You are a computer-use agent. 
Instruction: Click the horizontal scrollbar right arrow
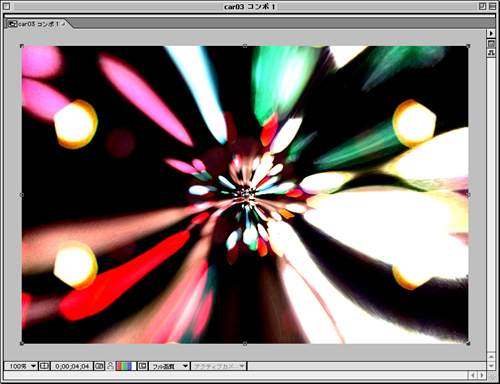[x=482, y=376]
